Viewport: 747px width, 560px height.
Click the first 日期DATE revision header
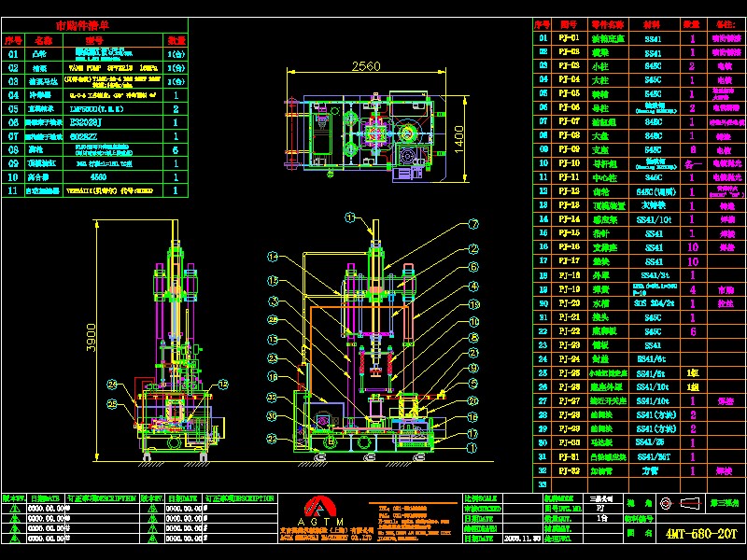45,498
